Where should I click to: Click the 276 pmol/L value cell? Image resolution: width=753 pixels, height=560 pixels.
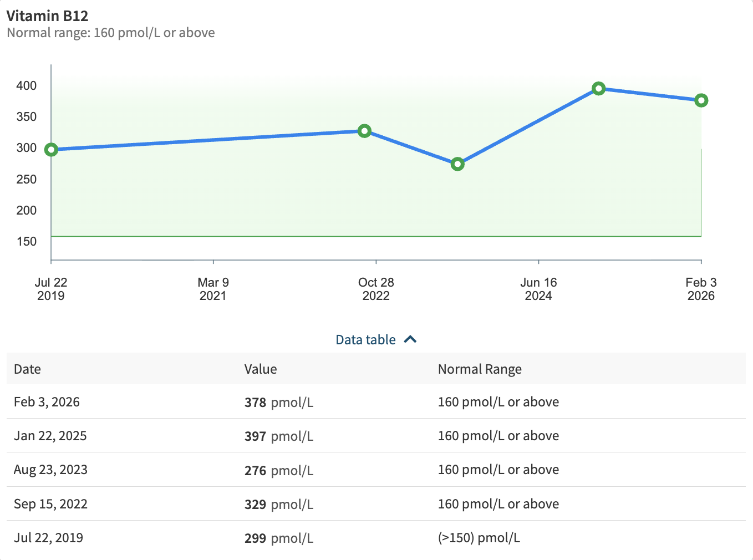point(279,471)
